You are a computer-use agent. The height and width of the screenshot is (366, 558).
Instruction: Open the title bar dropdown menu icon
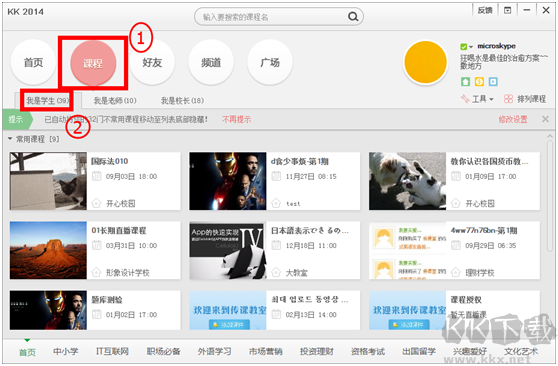pos(507,10)
